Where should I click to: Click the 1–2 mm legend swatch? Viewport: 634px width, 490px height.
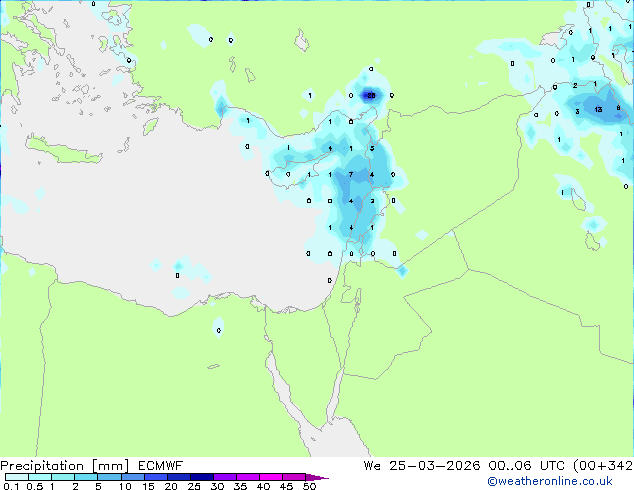(x=63, y=477)
